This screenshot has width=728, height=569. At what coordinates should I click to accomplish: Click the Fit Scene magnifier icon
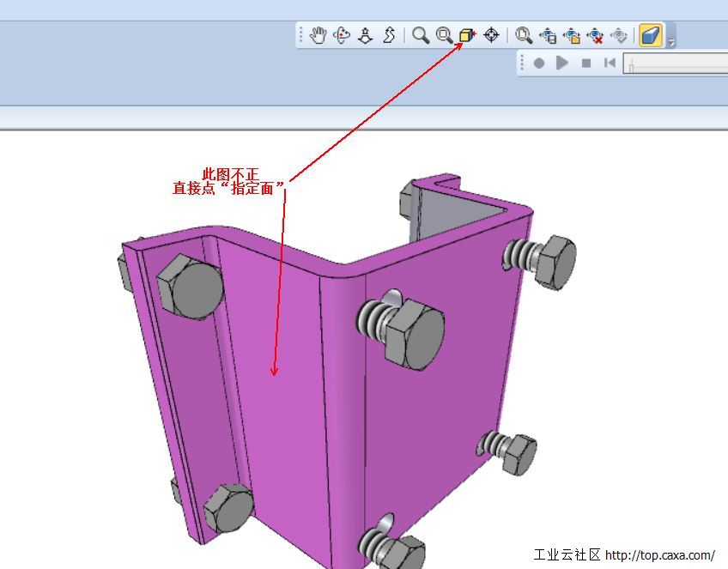click(x=524, y=35)
